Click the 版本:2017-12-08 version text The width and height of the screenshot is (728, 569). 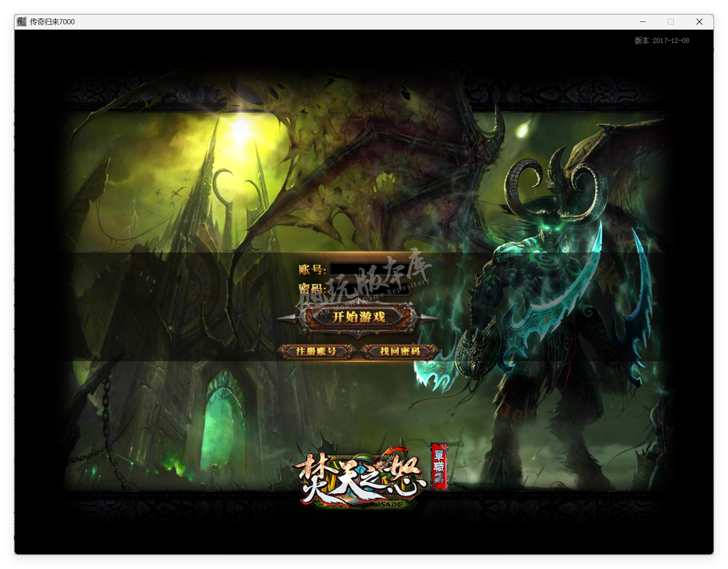coord(662,40)
